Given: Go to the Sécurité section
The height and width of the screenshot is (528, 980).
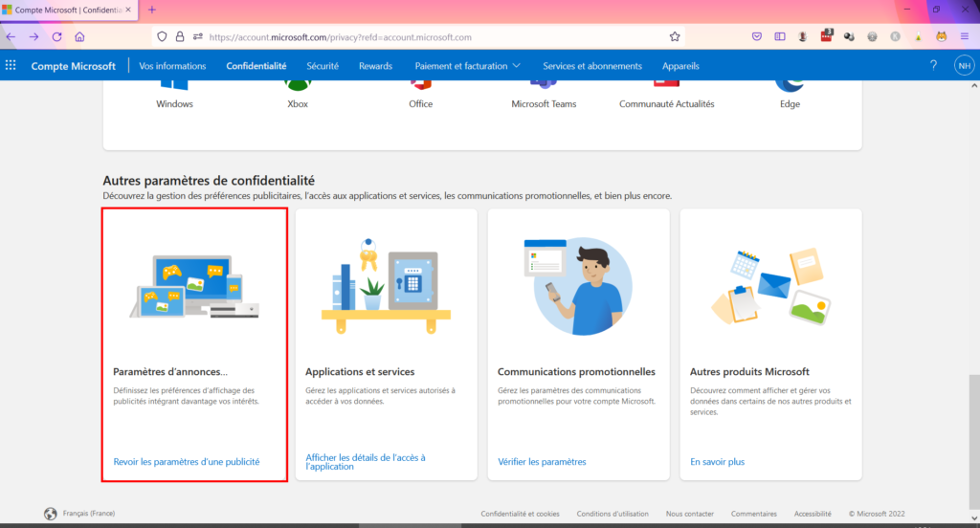Looking at the screenshot, I should 323,66.
